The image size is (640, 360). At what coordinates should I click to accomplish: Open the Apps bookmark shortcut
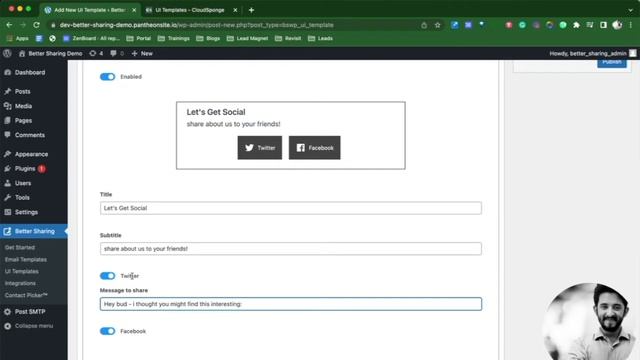[x=18, y=38]
